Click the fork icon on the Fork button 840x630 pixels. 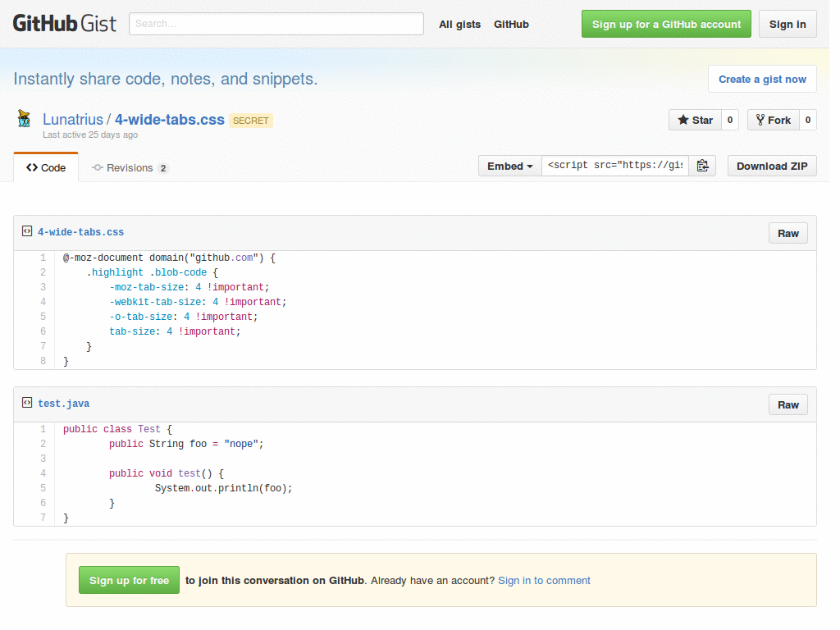[x=760, y=119]
